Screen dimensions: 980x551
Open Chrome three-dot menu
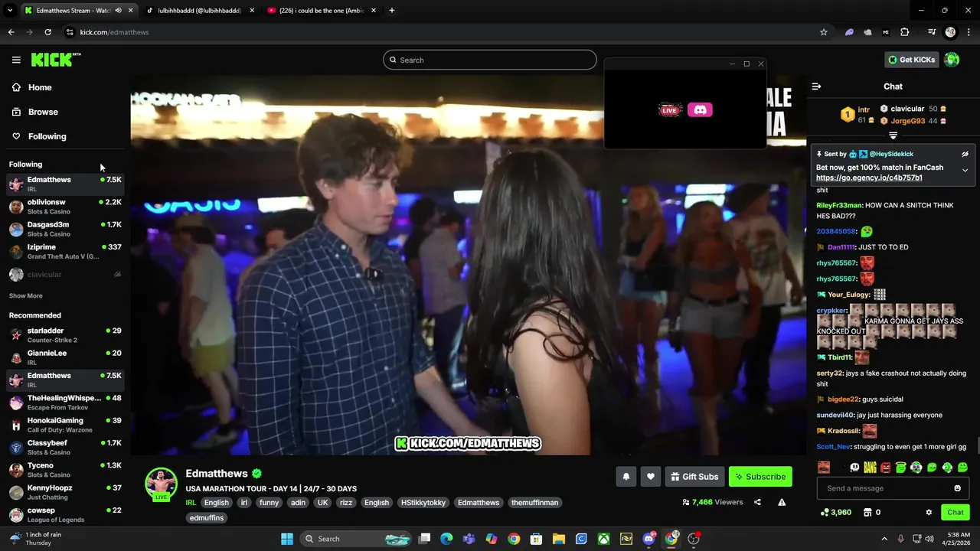point(969,32)
